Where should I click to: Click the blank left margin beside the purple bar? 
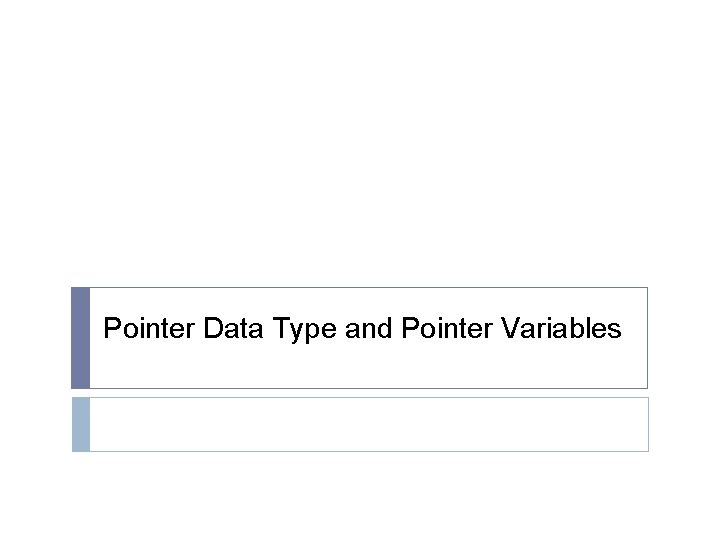tap(35, 338)
